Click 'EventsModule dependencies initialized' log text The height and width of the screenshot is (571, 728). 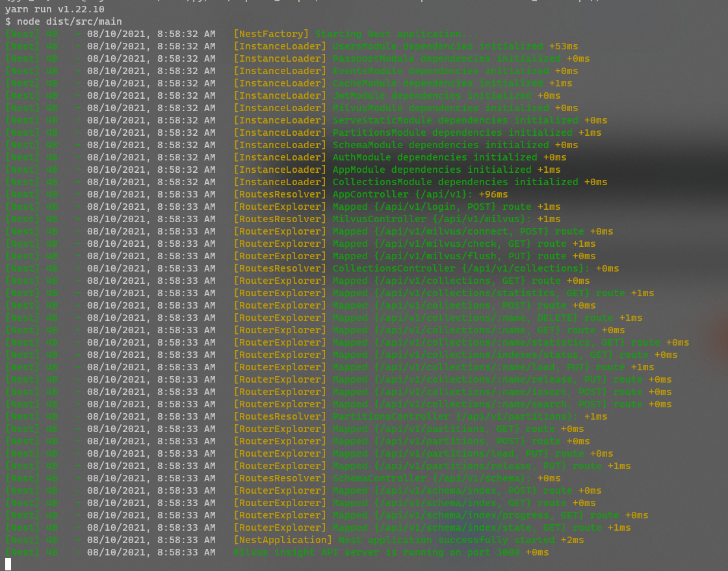click(441, 71)
